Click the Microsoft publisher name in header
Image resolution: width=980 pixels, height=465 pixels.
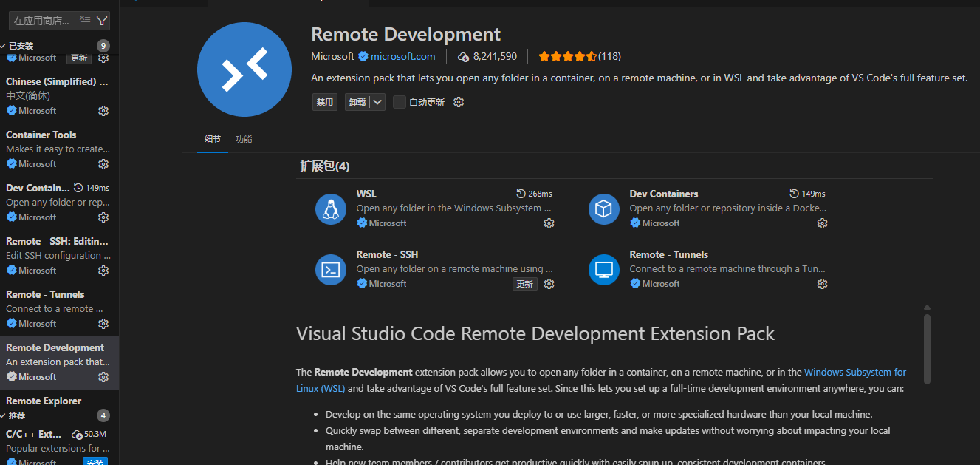point(332,56)
